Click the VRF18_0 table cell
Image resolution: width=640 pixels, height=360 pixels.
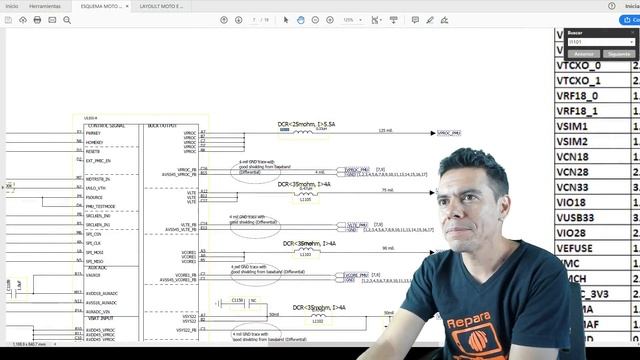pyautogui.click(x=593, y=96)
